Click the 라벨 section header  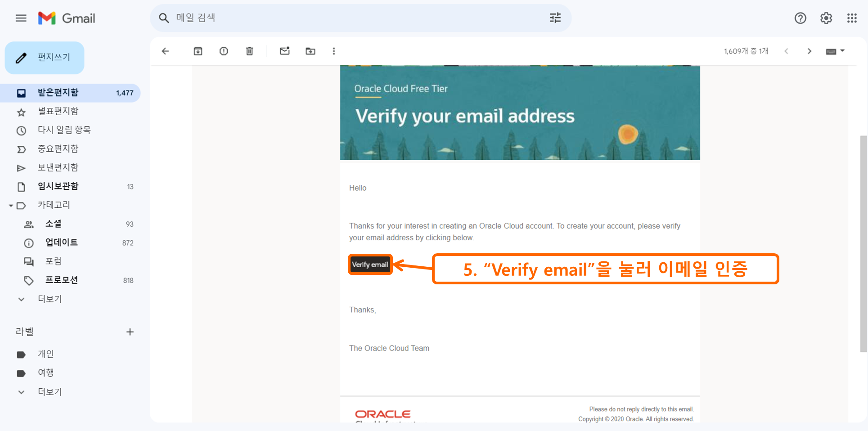coord(25,332)
